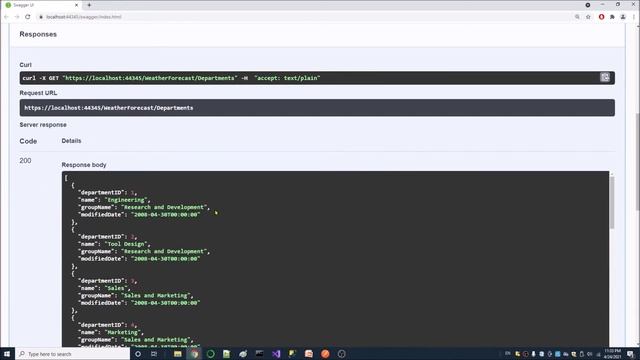Screen dimensions: 640x360
Task: Open the green circle app on taskbar
Action: (211, 354)
